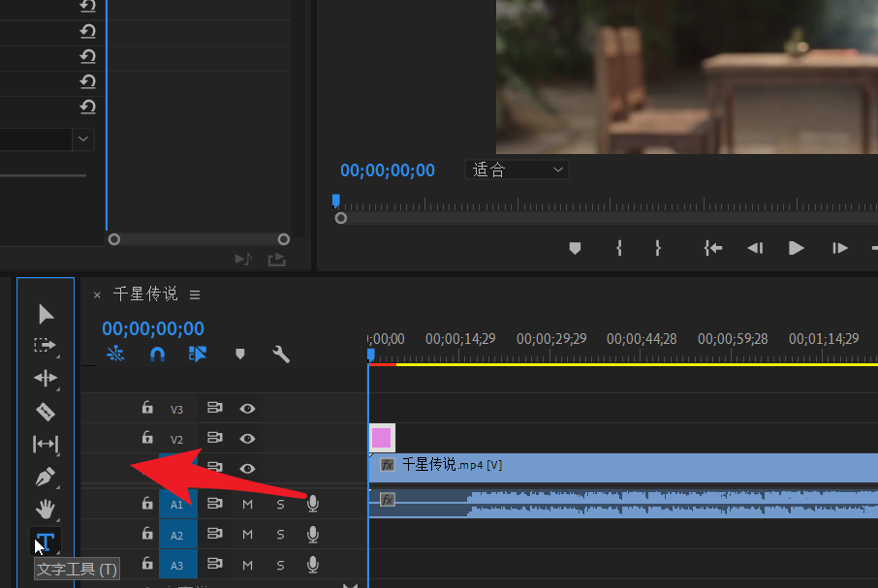The height and width of the screenshot is (588, 878).
Task: Select the Pen tool
Action: (x=46, y=477)
